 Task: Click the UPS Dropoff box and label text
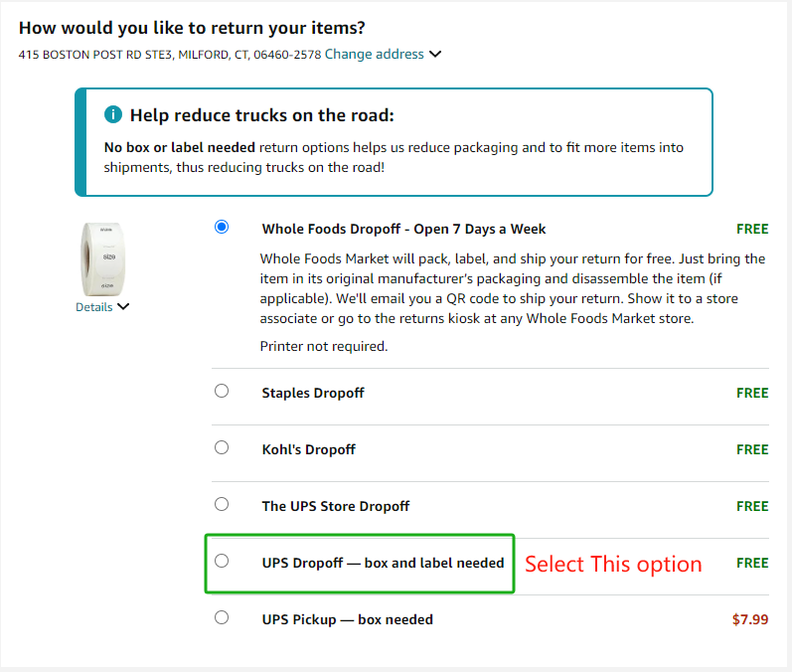384,563
